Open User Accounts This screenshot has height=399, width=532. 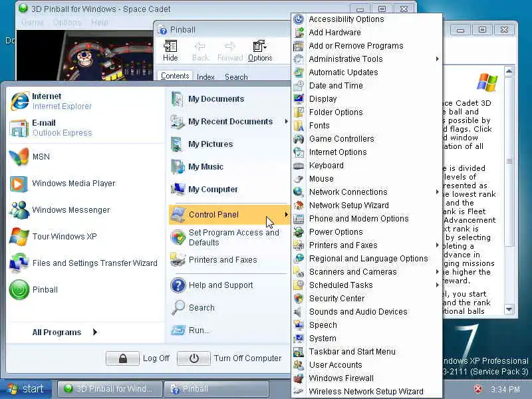pos(367,365)
